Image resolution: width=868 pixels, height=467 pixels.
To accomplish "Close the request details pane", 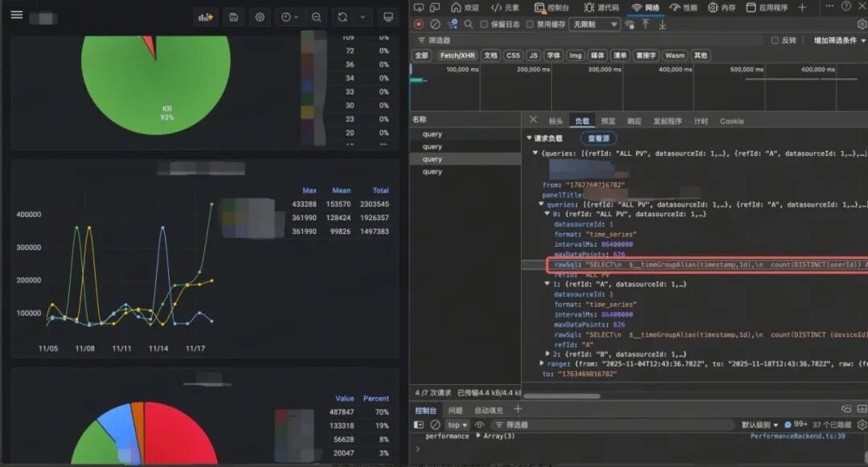I will pos(533,120).
